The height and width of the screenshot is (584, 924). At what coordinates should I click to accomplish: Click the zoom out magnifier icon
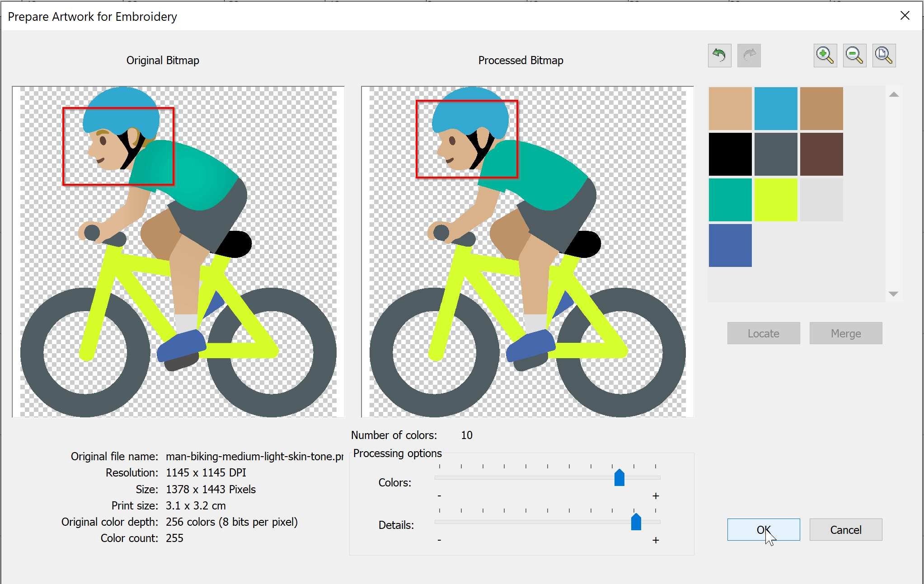(x=854, y=56)
